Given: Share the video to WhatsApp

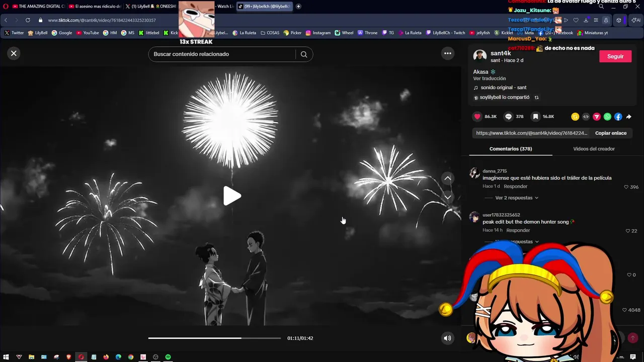Looking at the screenshot, I should tap(607, 117).
